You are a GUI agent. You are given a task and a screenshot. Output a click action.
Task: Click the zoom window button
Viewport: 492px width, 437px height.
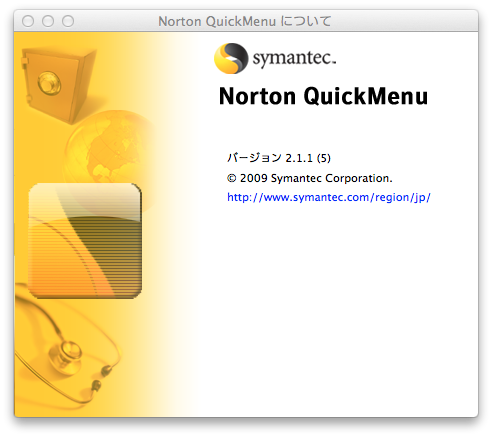[68, 21]
